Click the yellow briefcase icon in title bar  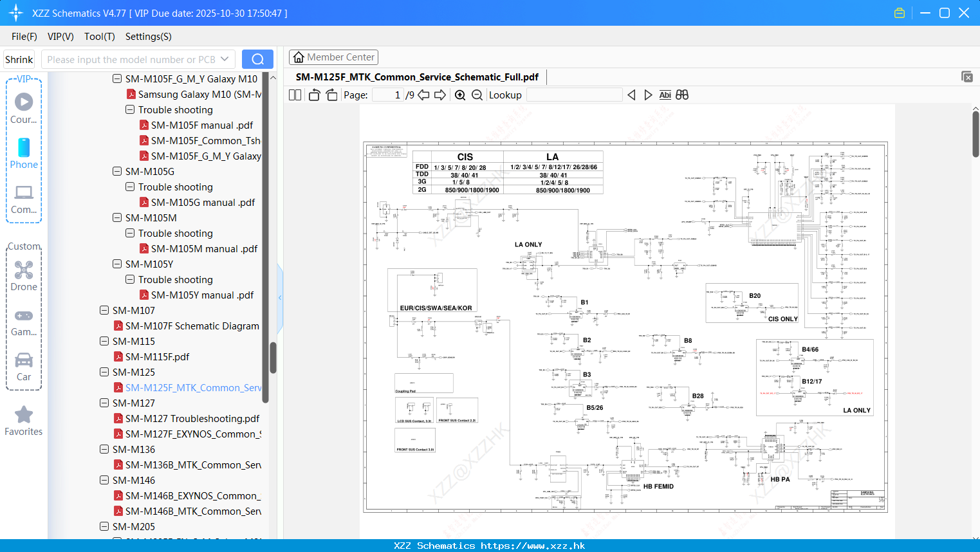click(900, 13)
